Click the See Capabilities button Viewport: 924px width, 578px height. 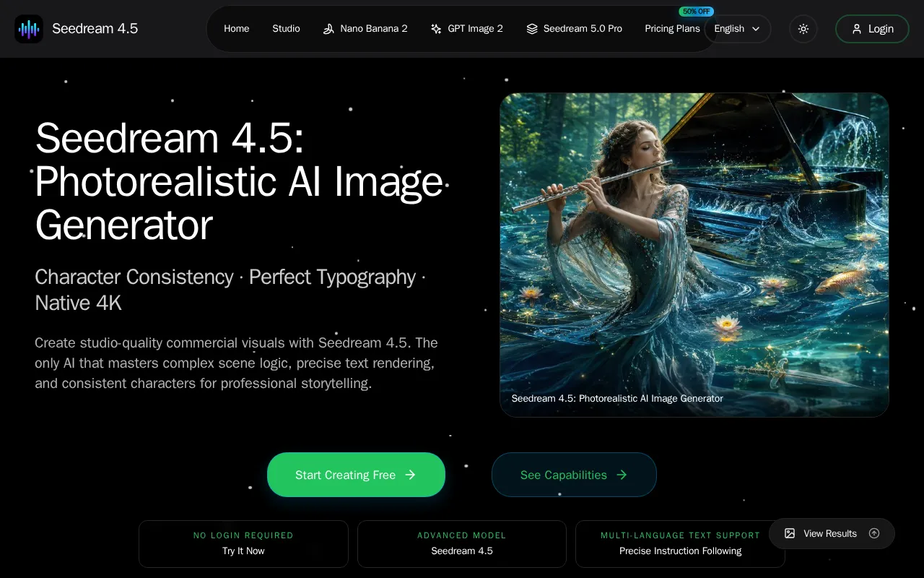coord(574,475)
